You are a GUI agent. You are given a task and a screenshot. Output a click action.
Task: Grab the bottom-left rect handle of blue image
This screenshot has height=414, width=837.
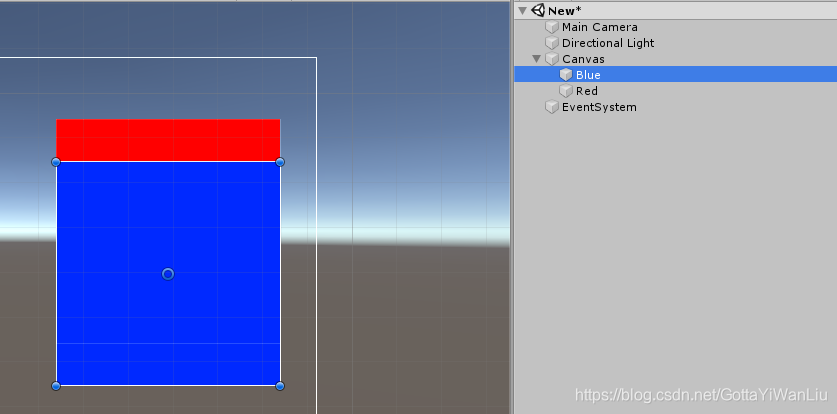pos(56,385)
